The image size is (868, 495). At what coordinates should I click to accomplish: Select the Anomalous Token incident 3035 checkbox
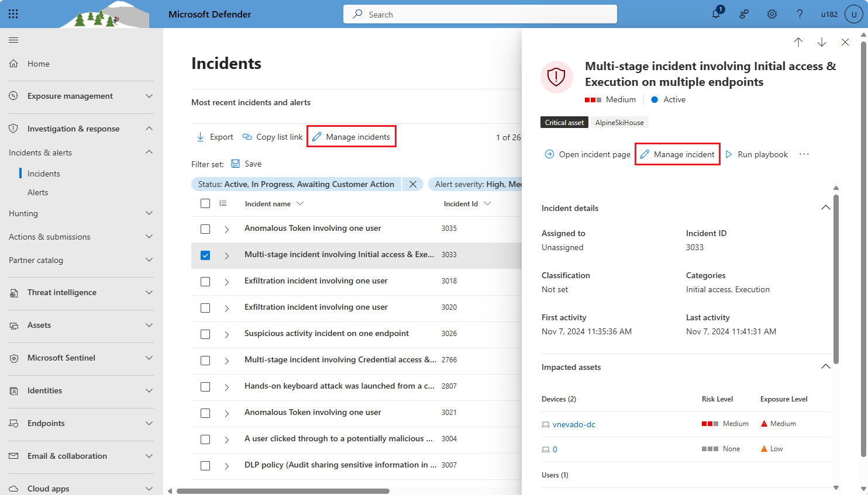pos(205,229)
